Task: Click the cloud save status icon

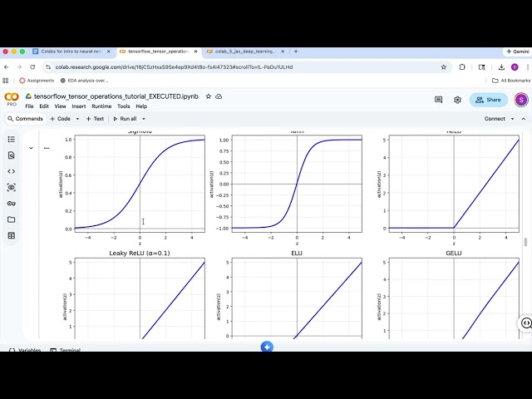Action: [x=219, y=96]
